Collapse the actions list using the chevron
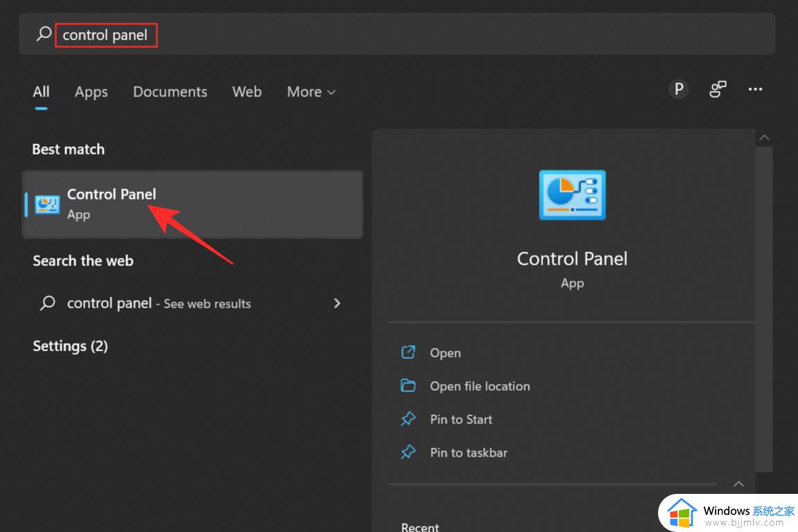 738,484
